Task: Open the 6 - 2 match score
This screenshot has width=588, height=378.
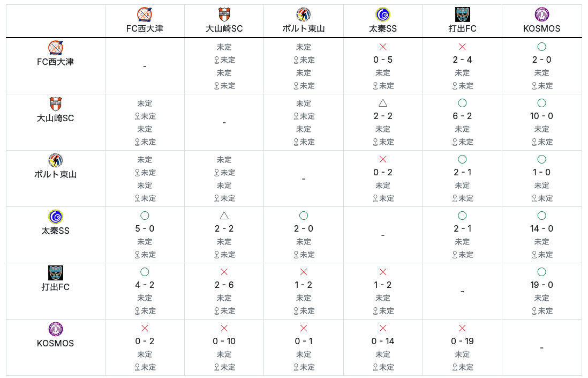Action: 462,116
